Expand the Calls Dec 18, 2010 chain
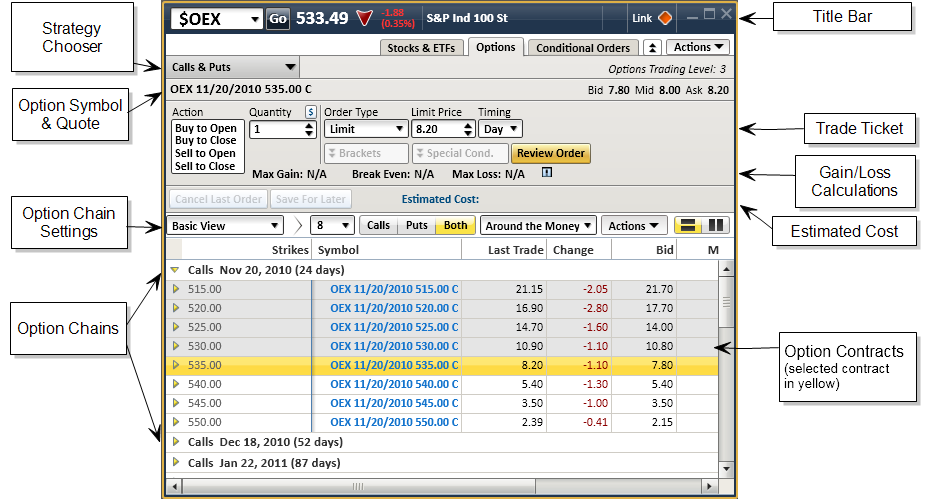Image resolution: width=930 pixels, height=499 pixels. tap(177, 441)
